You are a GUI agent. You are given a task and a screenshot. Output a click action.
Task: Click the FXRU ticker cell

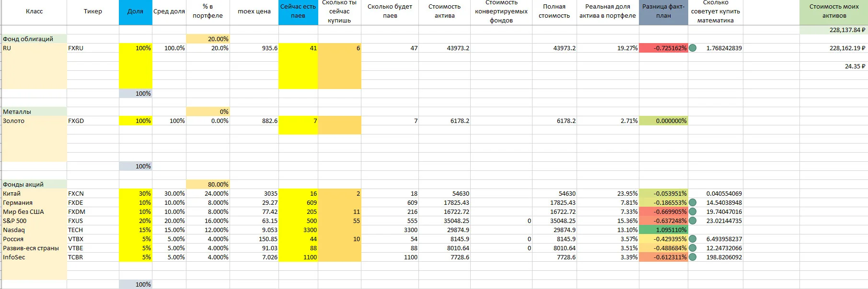[x=93, y=48]
